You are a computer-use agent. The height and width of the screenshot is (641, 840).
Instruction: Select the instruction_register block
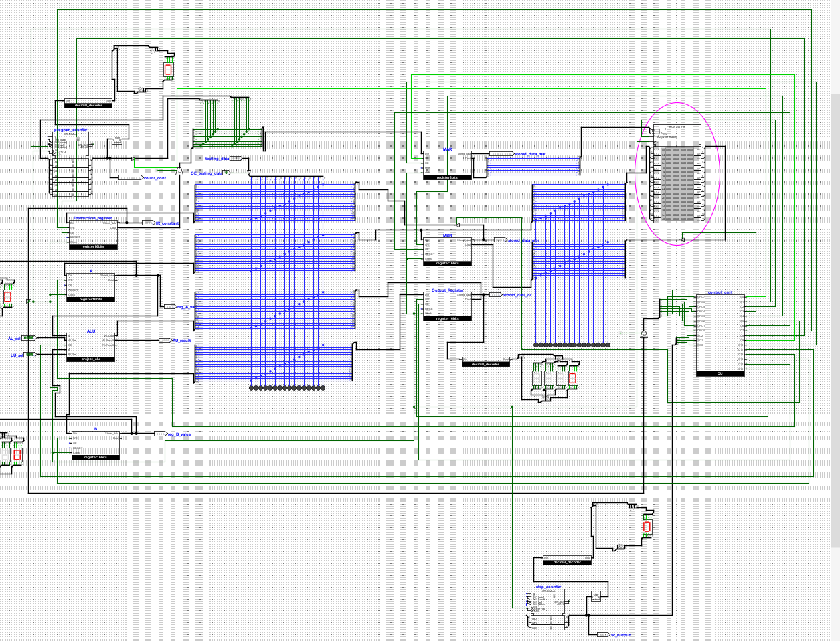tap(93, 234)
